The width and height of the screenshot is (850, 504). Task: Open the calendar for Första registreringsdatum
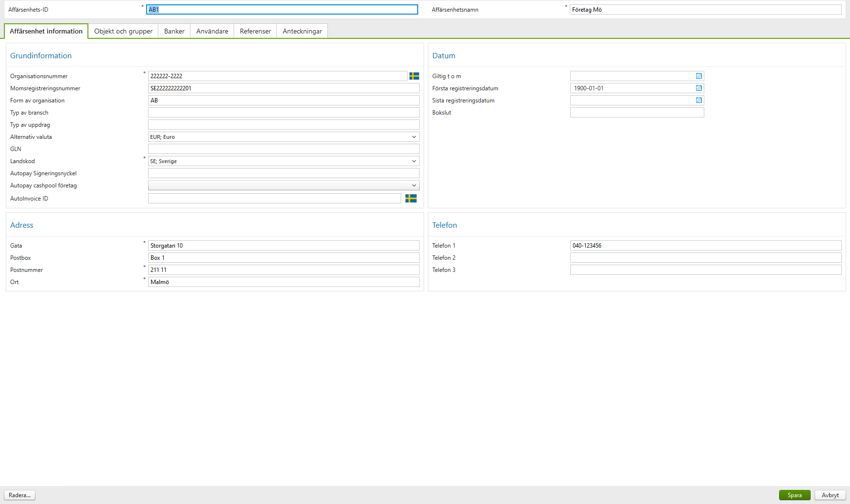tap(698, 88)
